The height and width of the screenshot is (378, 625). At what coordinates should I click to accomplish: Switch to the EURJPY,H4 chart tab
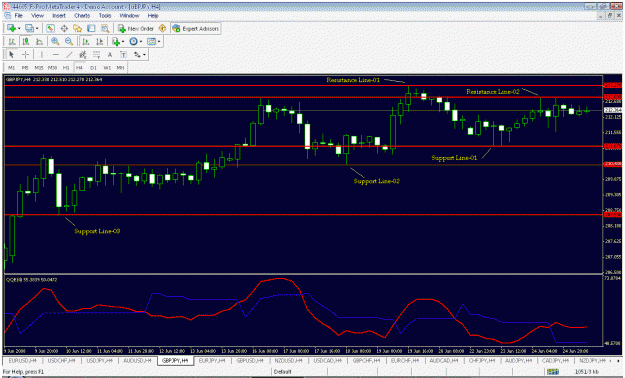coord(212,360)
